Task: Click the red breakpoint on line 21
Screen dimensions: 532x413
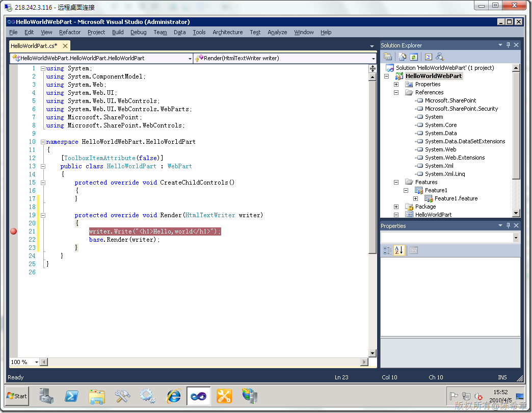Action: coord(14,231)
